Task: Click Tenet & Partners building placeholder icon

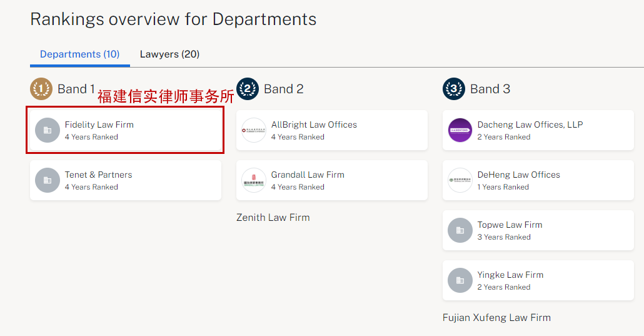Action: [x=48, y=180]
